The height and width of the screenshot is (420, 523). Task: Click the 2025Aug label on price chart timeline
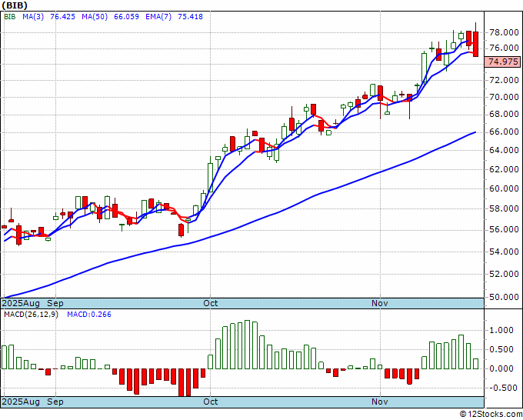tap(21, 303)
